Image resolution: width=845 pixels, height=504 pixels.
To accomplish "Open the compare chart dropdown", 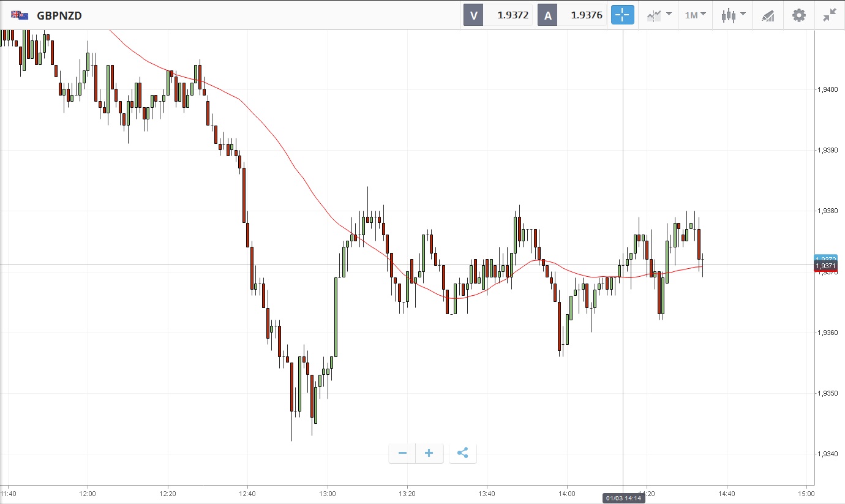I will click(x=659, y=15).
